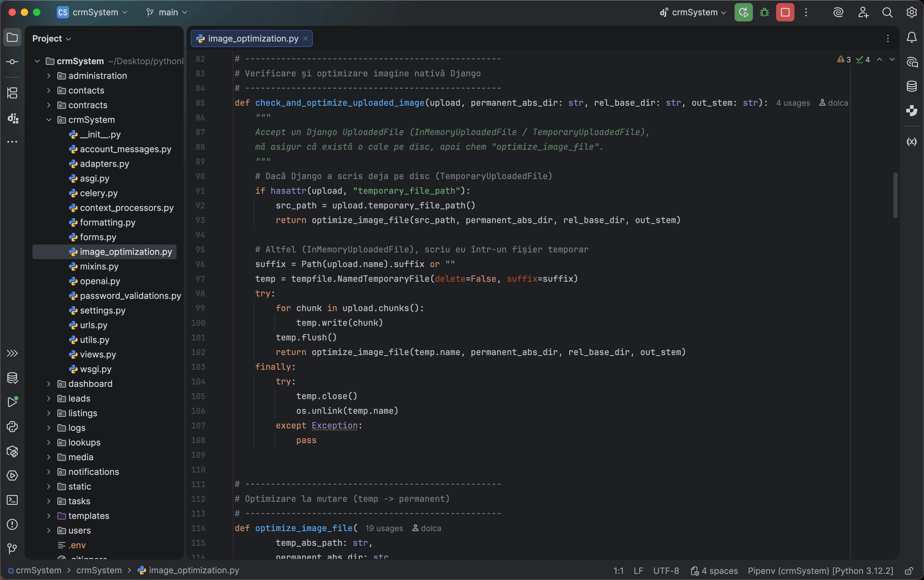Open the Terminal tool window

click(x=12, y=500)
